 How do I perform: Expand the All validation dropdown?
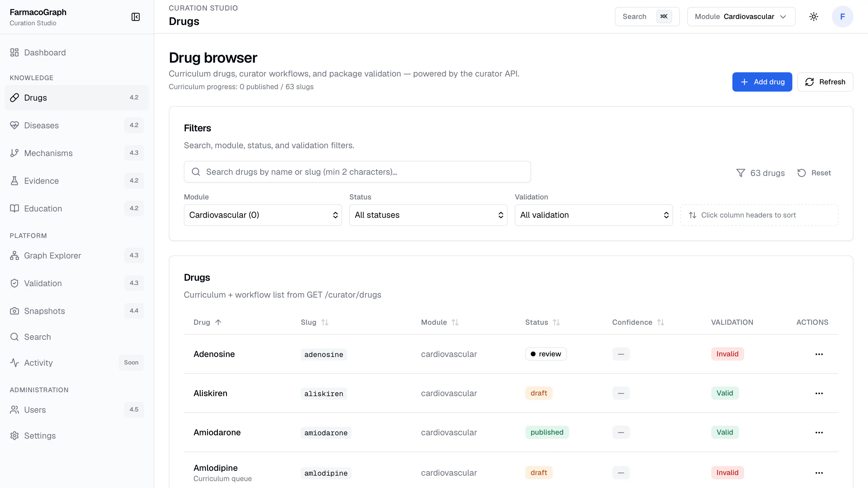coord(594,215)
